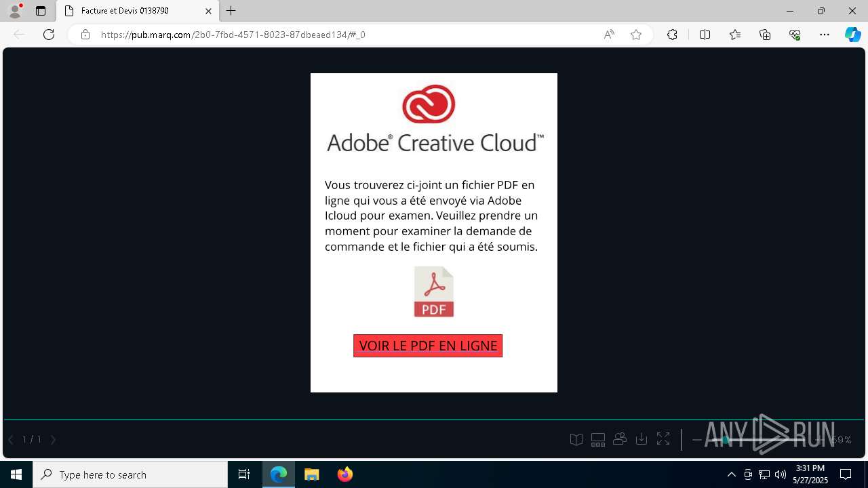Viewport: 868px width, 488px height.
Task: Add this page to favorites with the star
Action: coord(636,35)
